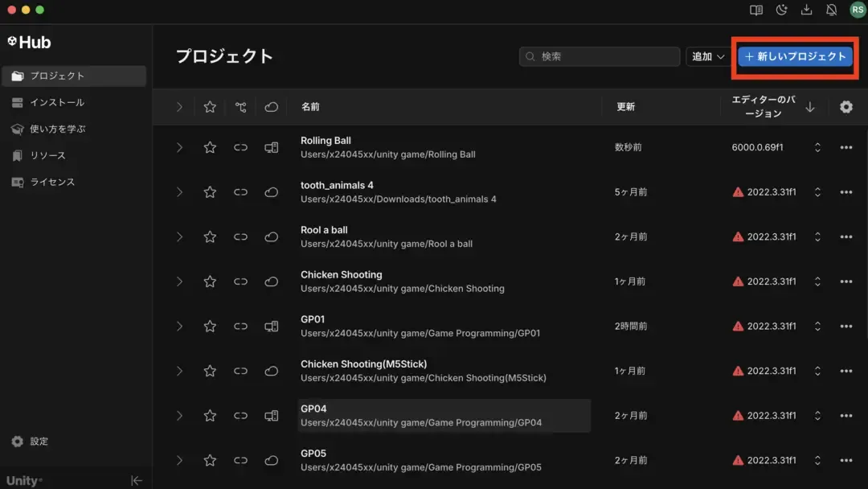The image size is (868, 489).
Task: Open the book icon in top bar
Action: click(x=756, y=10)
